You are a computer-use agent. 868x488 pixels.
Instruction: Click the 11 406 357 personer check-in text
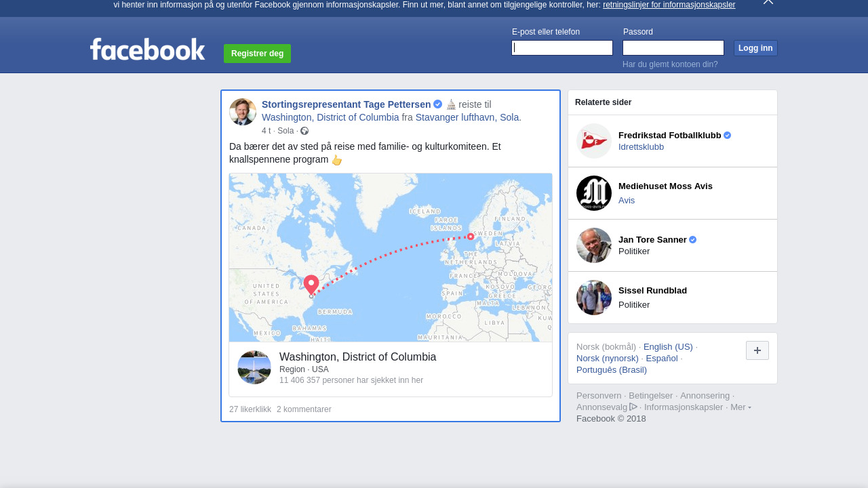coord(351,380)
